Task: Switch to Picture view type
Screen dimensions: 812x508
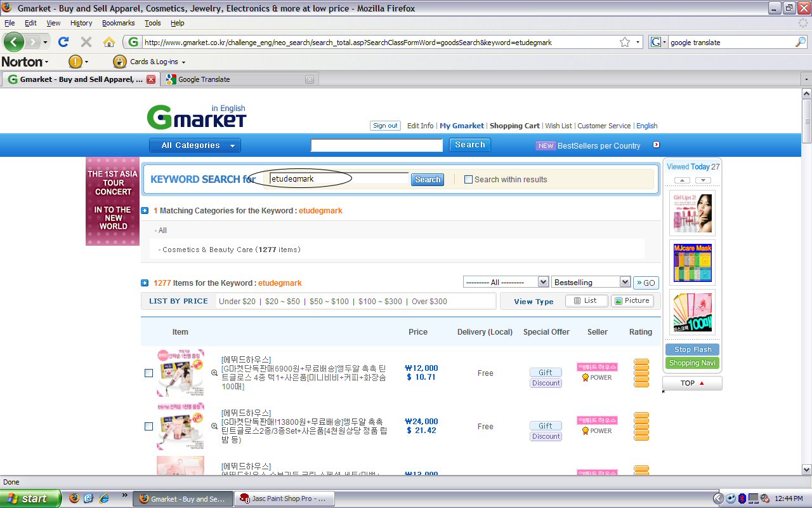Action: click(632, 301)
